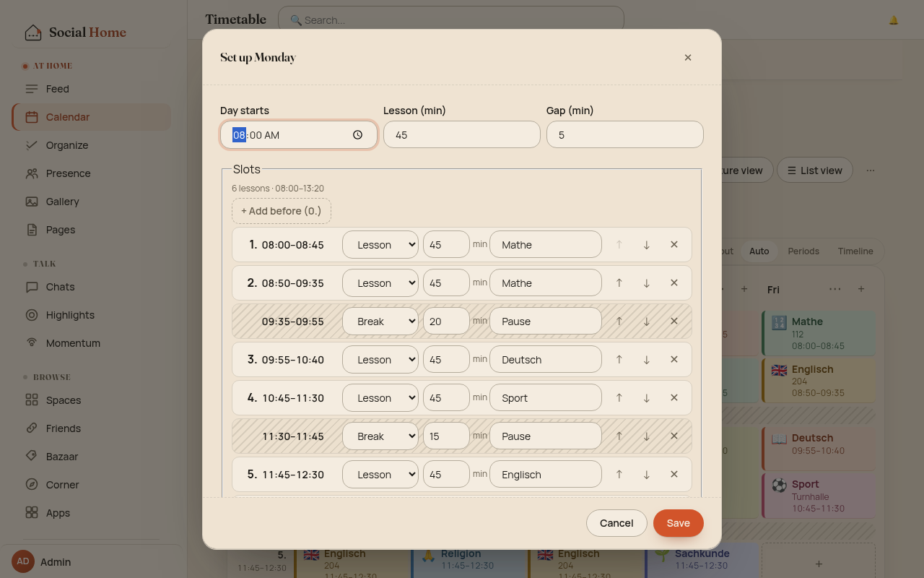Move slot 5 Englisch up
Image resolution: width=924 pixels, height=578 pixels.
619,475
